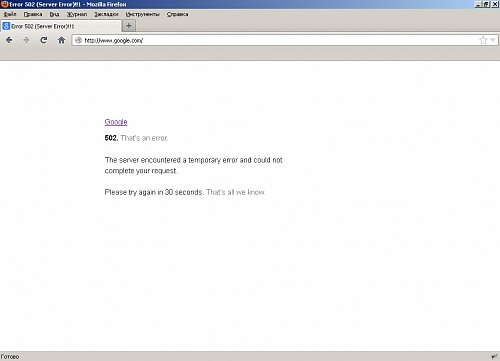
Task: Open the Вид menu
Action: 54,14
